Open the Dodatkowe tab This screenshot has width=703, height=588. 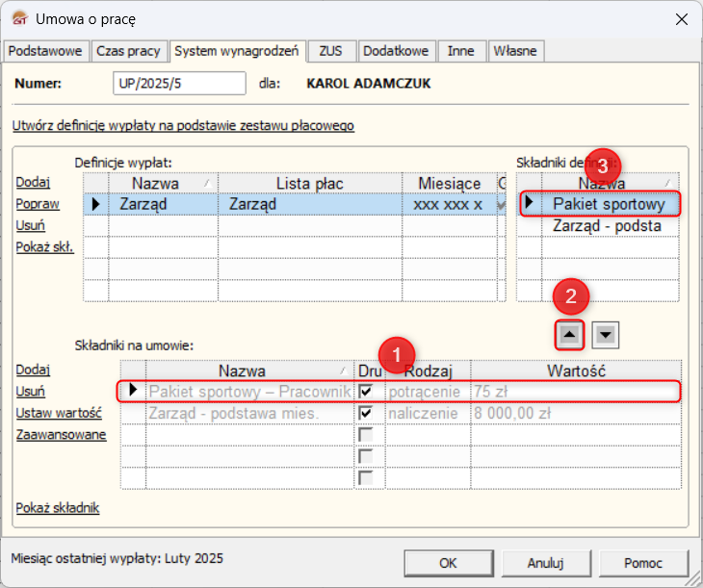[x=397, y=50]
